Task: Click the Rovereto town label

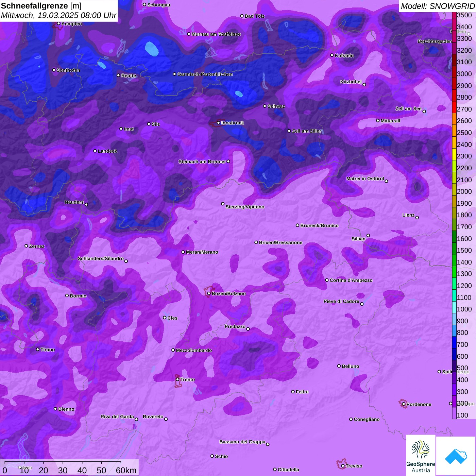Action: tap(153, 417)
